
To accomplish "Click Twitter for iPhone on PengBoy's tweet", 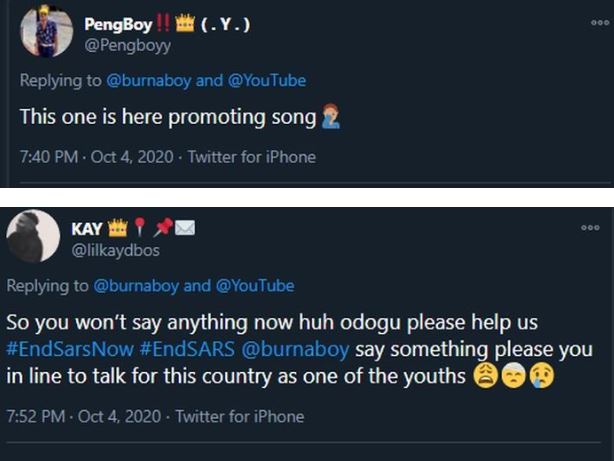I will pyautogui.click(x=251, y=157).
